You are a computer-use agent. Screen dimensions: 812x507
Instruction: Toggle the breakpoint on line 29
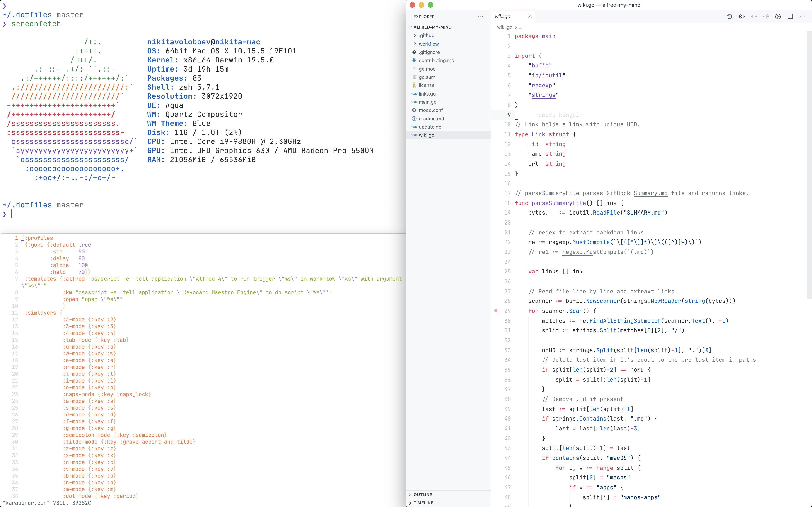click(x=496, y=311)
